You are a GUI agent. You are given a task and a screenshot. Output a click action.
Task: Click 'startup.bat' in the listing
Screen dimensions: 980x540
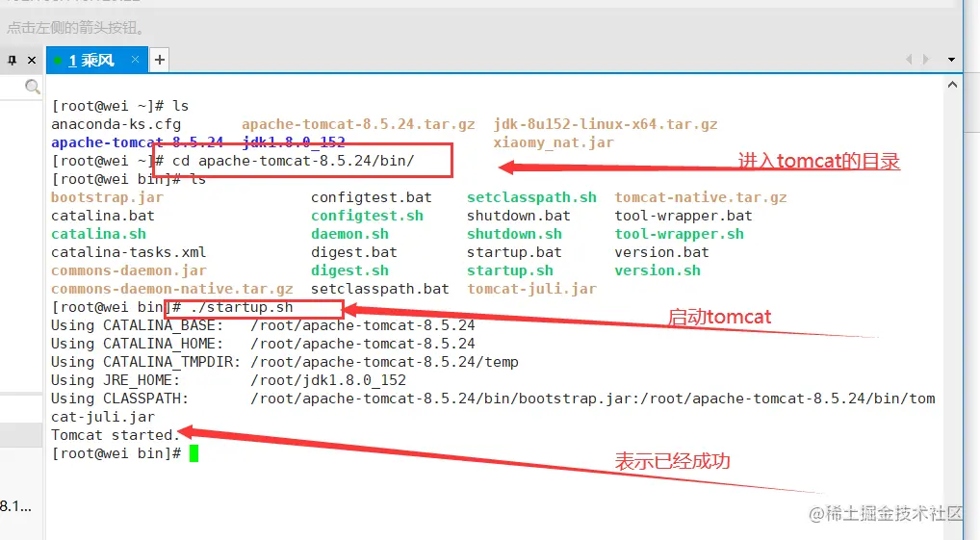(x=514, y=252)
